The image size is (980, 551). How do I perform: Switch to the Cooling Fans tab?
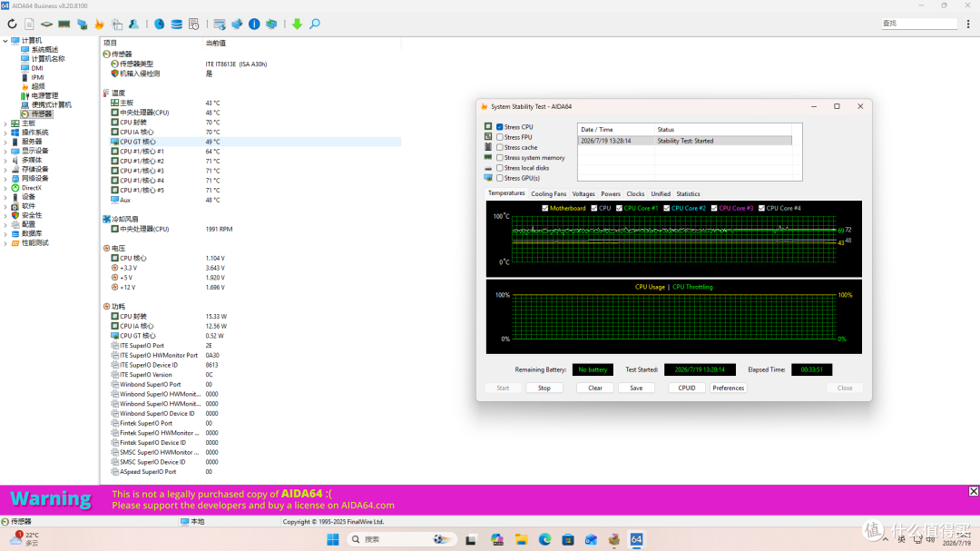(x=548, y=194)
